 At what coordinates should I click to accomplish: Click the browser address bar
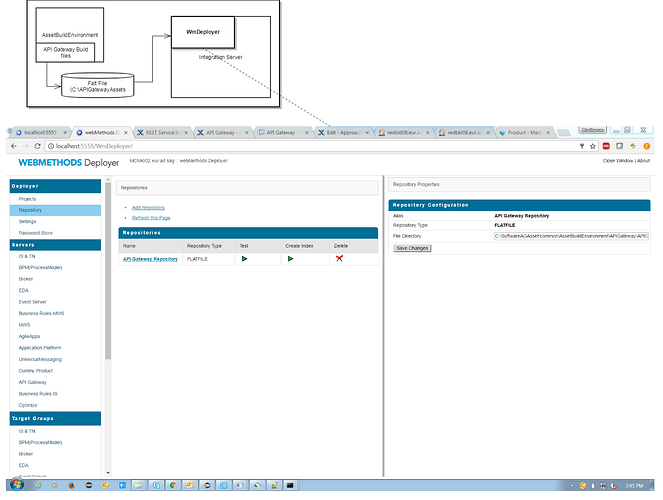[311, 146]
